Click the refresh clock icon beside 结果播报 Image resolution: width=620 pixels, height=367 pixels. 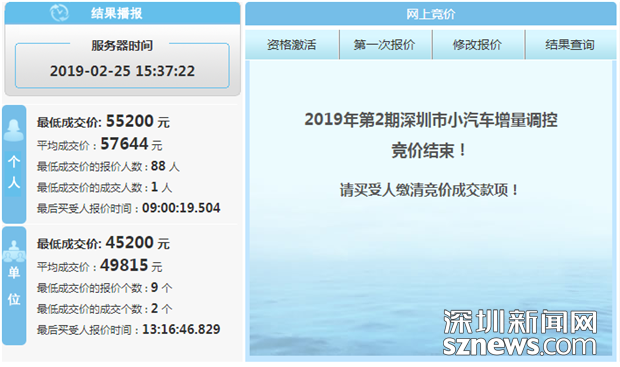click(x=59, y=13)
